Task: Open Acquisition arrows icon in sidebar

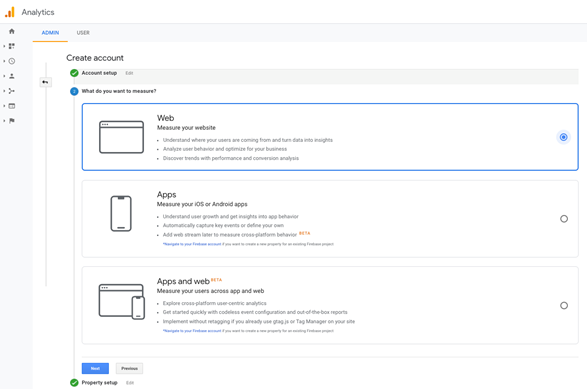Action: (12, 91)
